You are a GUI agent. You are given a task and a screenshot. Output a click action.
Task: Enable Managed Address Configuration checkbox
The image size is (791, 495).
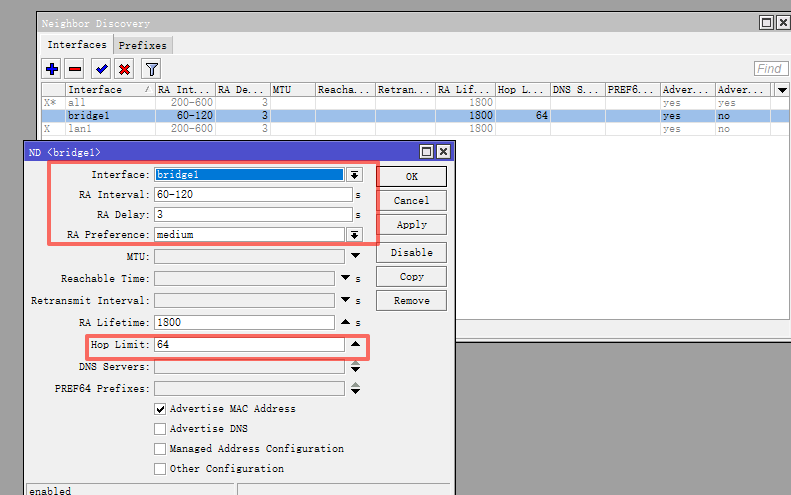tap(160, 449)
